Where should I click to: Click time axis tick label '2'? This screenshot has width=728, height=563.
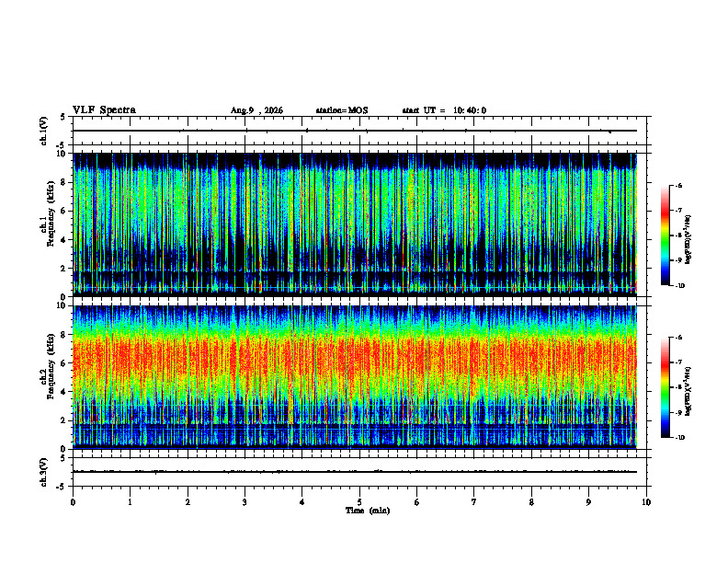click(188, 502)
